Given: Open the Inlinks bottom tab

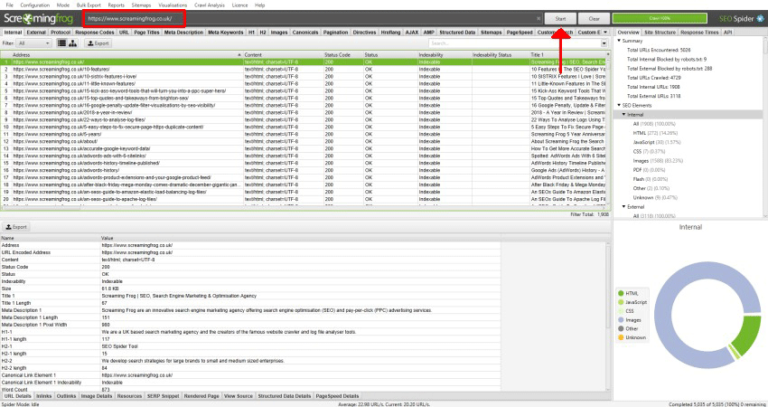Looking at the screenshot, I should (x=44, y=396).
